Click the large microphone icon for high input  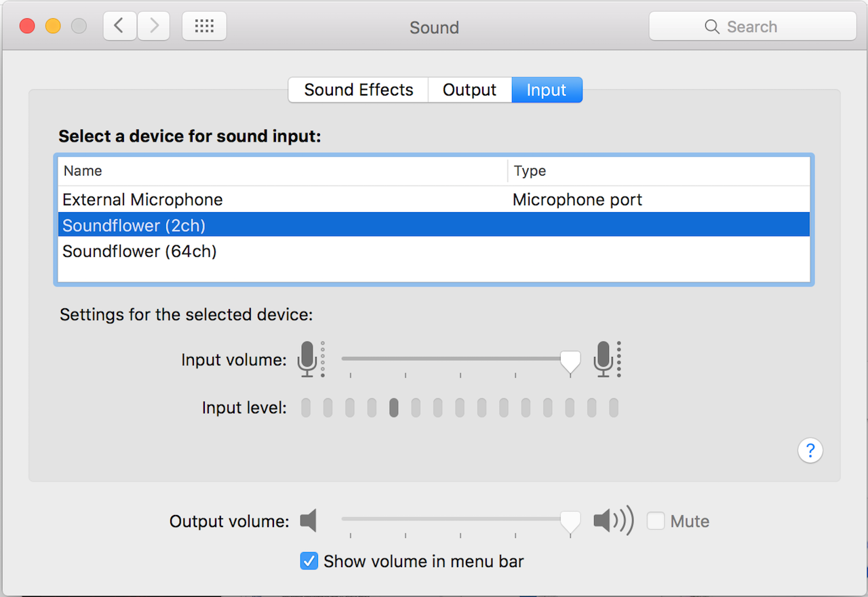[x=604, y=359]
